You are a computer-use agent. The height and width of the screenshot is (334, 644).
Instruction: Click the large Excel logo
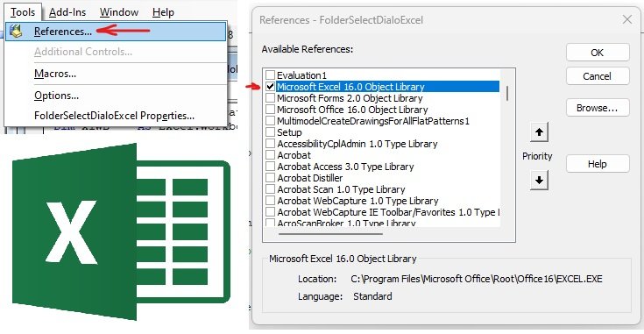(x=121, y=231)
